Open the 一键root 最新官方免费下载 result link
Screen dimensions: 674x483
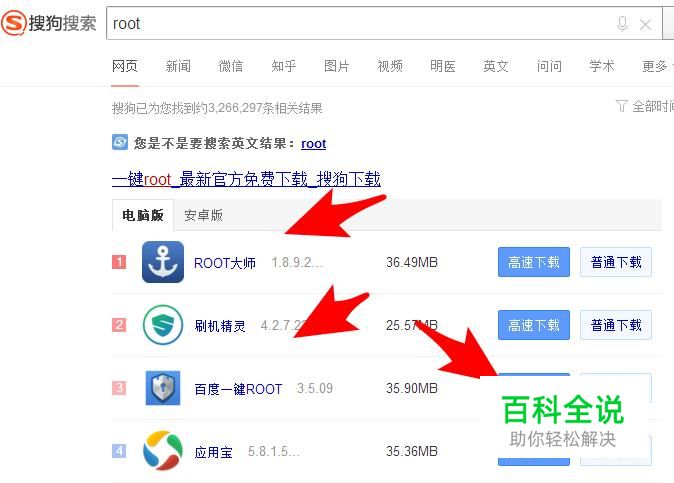click(246, 179)
